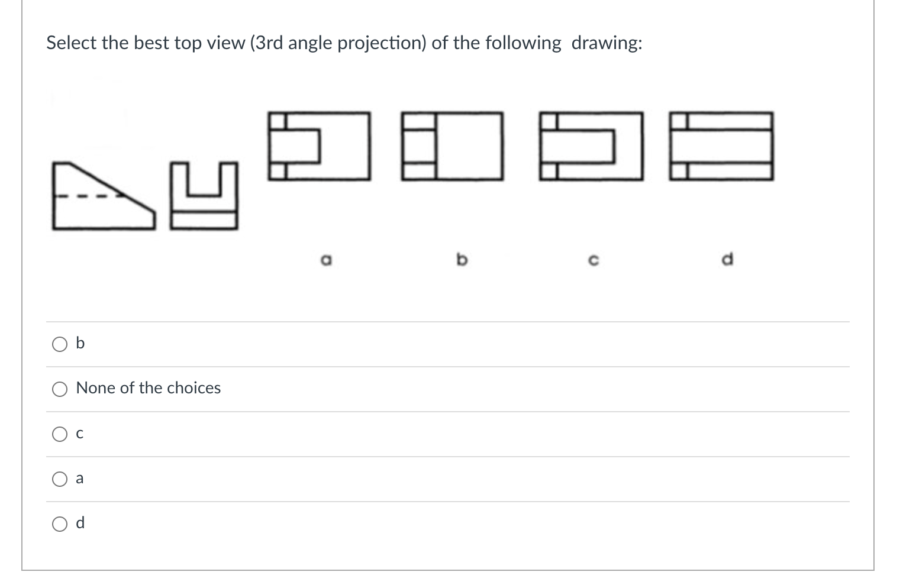This screenshot has height=588, width=916.
Task: Click the answer text 'None of the choices'
Action: (148, 388)
